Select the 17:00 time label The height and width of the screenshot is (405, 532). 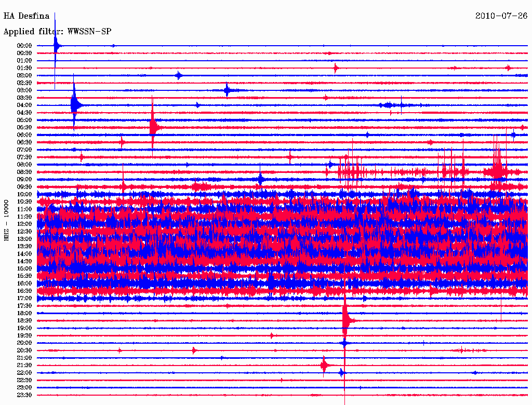24,299
